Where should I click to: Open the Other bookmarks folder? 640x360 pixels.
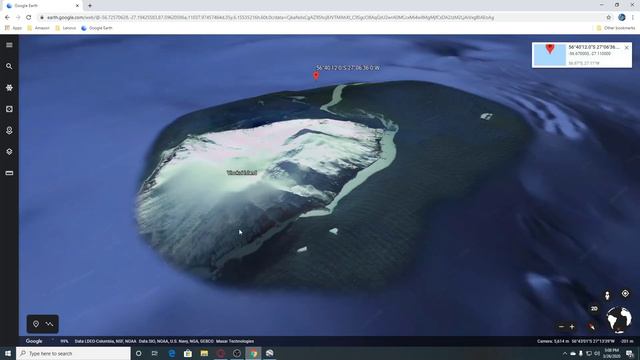(616, 28)
